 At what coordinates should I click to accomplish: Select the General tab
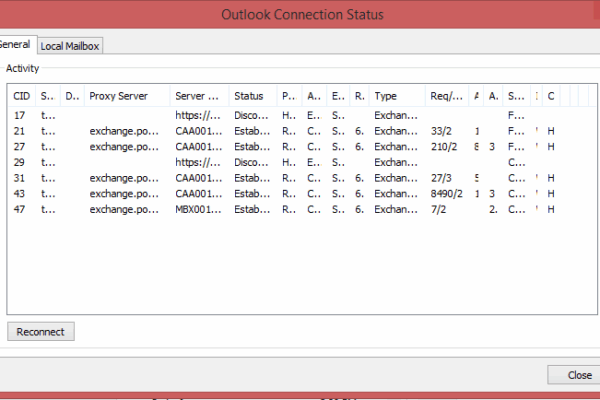pos(15,44)
